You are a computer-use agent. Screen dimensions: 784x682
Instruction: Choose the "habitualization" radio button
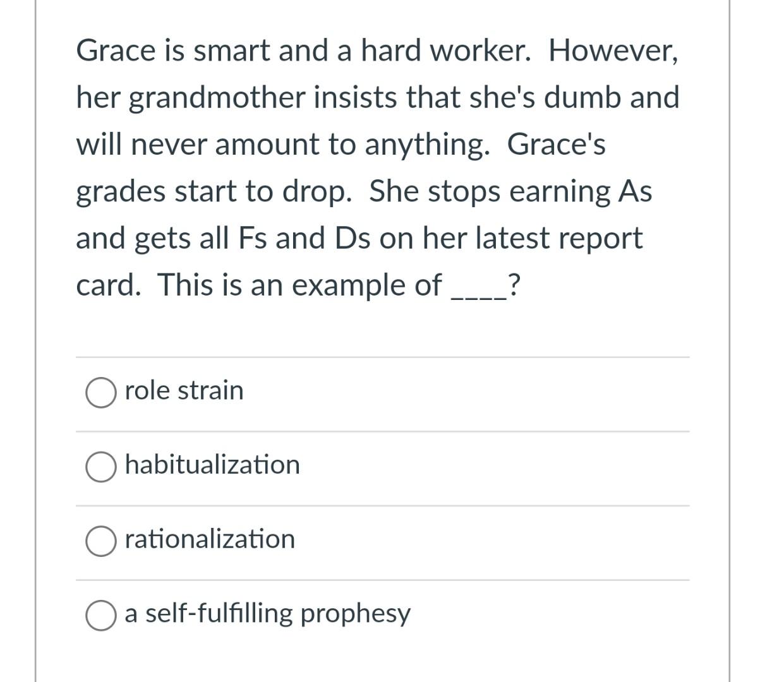coord(101,467)
